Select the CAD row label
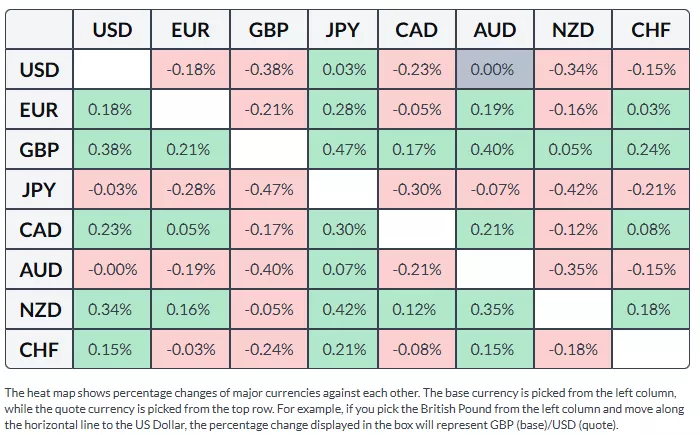This screenshot has width=700, height=435. 40,230
